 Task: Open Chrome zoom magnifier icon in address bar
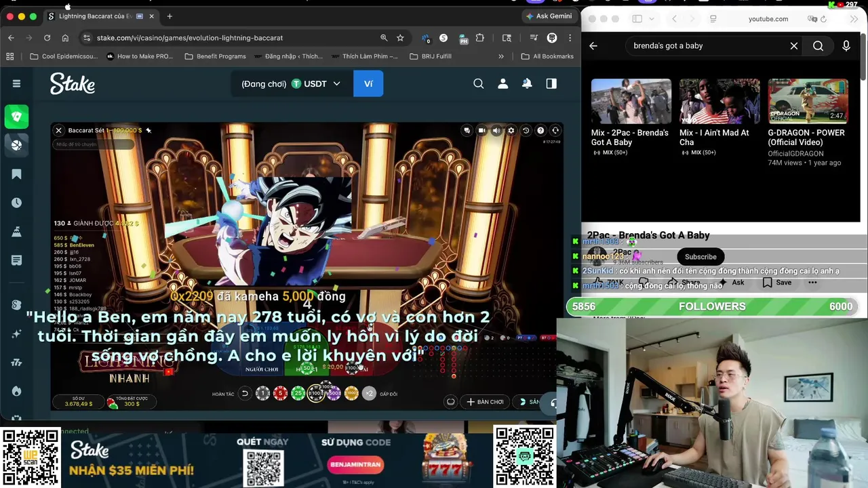pyautogui.click(x=384, y=38)
